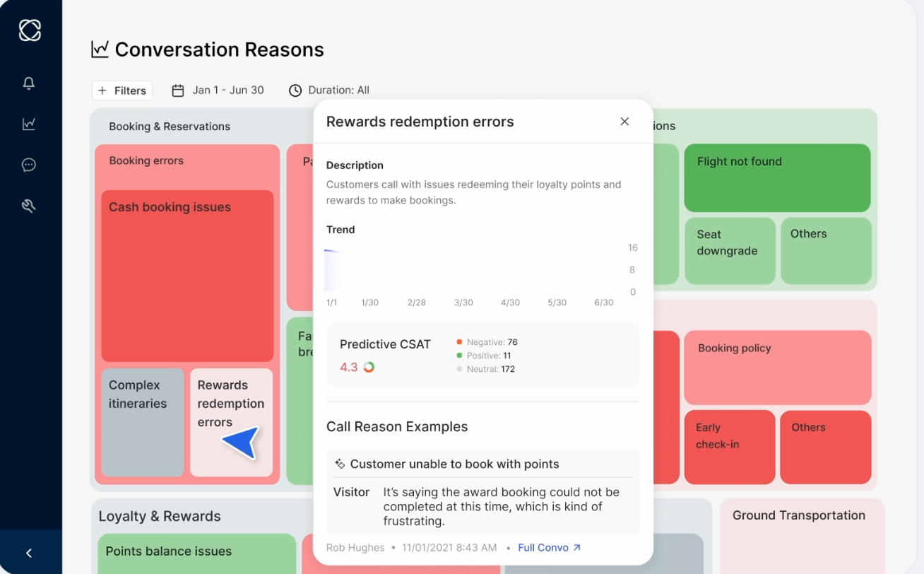Open the Jan 1 - Jun 30 date range
This screenshot has width=924, height=574.
click(x=218, y=90)
